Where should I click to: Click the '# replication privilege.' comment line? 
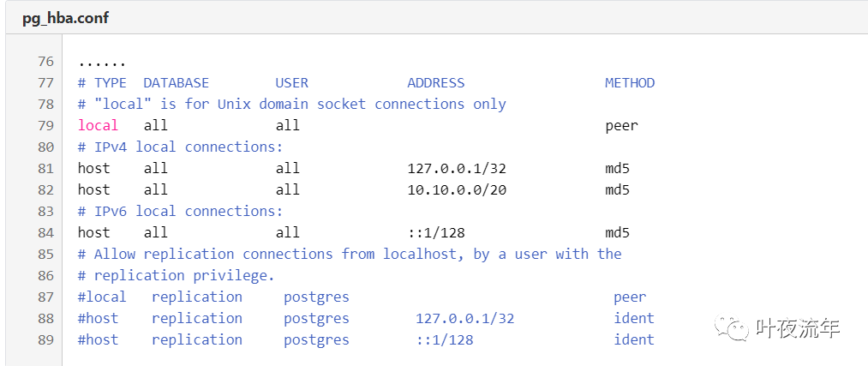click(176, 276)
